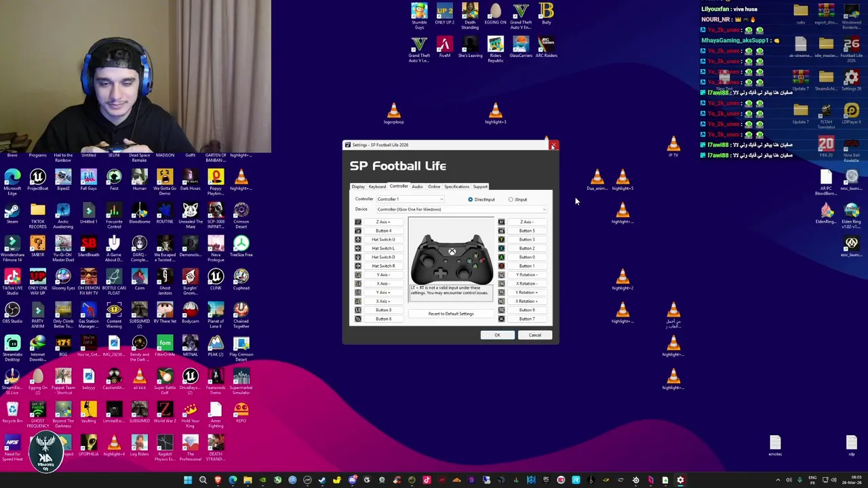
Task: Click the Y Rotation - mapping button
Action: click(x=526, y=274)
